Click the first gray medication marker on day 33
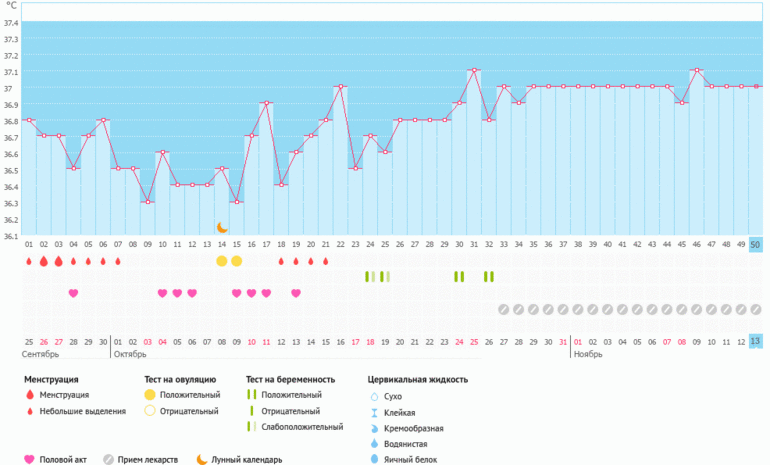Screen dimensions: 770x465 [x=504, y=310]
